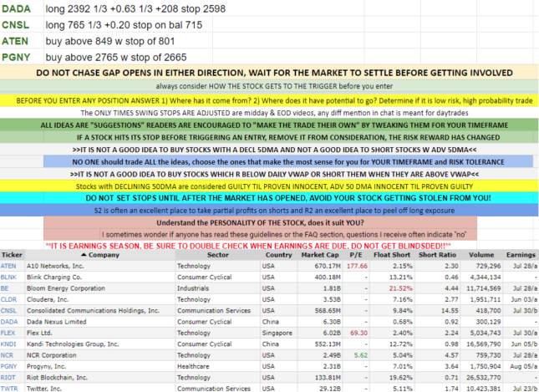Open the TWTR ticker link
The height and width of the screenshot is (392, 539).
click(9, 389)
